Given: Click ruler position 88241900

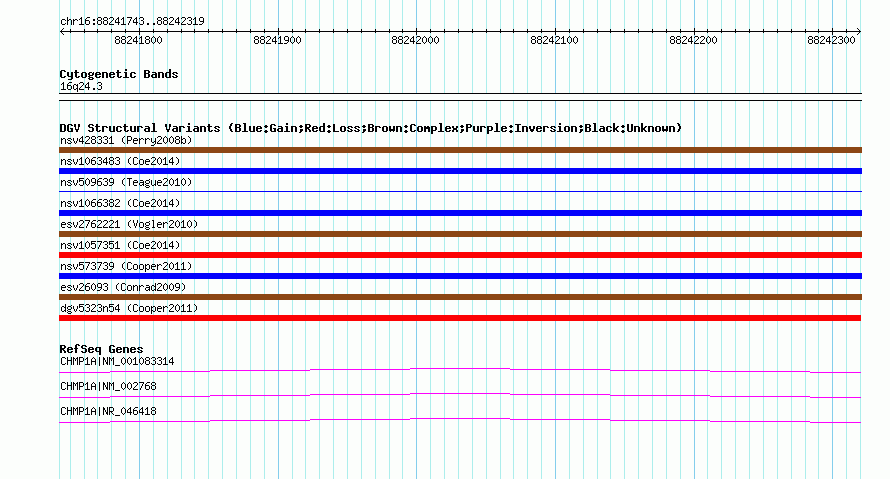Looking at the screenshot, I should (x=277, y=40).
